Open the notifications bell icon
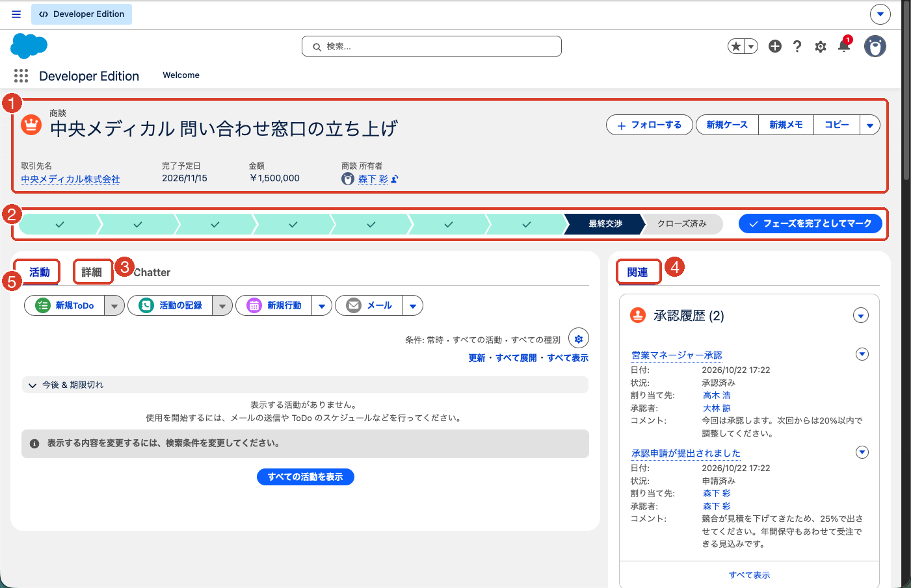The width and height of the screenshot is (911, 588). [844, 45]
